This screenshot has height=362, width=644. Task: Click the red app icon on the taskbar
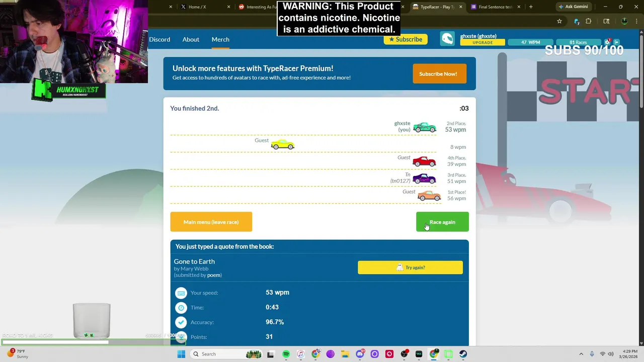click(x=389, y=354)
